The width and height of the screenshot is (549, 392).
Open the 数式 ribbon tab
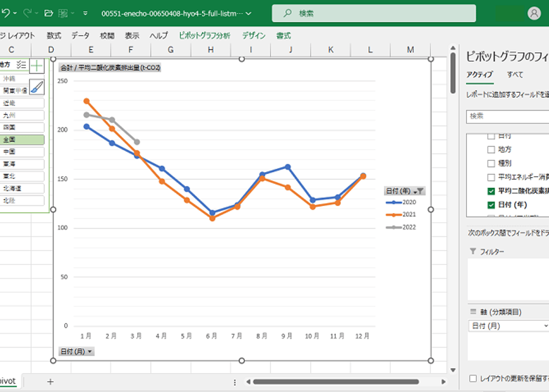54,36
